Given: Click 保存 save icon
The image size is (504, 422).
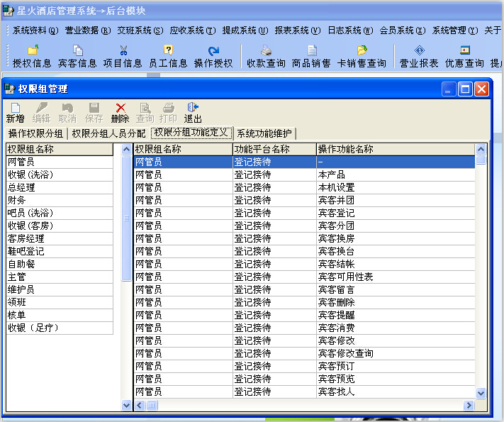Looking at the screenshot, I should pos(94,107).
